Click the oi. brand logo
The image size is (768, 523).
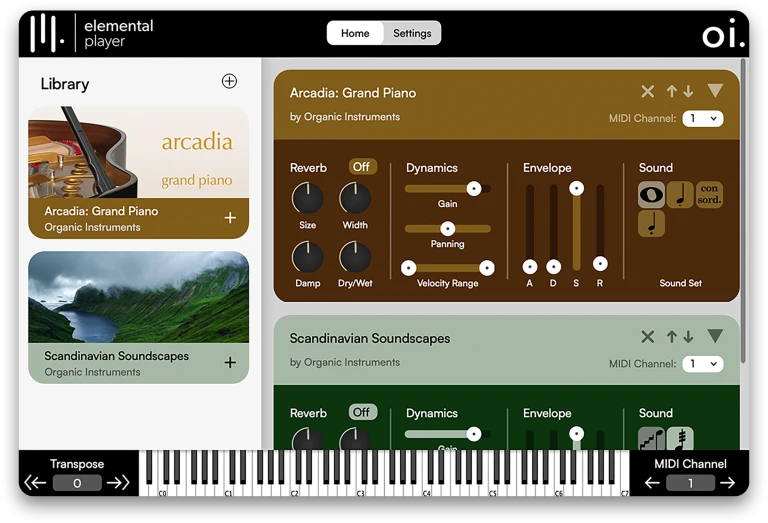pos(723,33)
